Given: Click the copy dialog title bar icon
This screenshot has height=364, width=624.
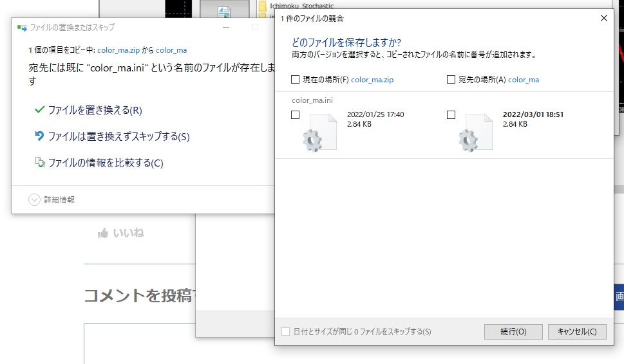Looking at the screenshot, I should (x=21, y=28).
